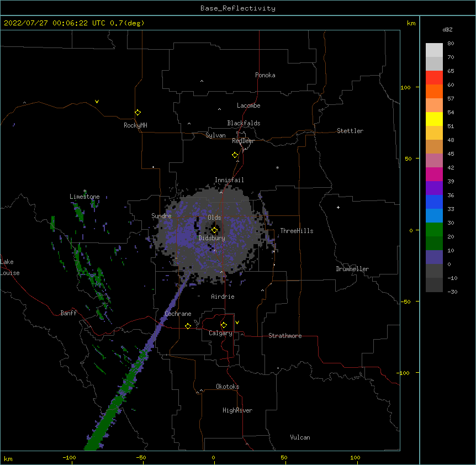Click the Strathmore town label
476x465 pixels.
(x=285, y=336)
